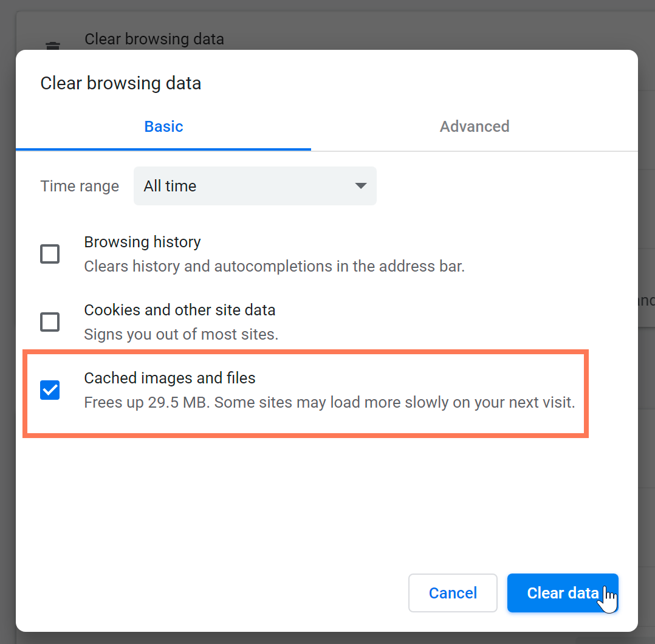
Task: Enable the Browsing history checkbox
Action: 49,254
